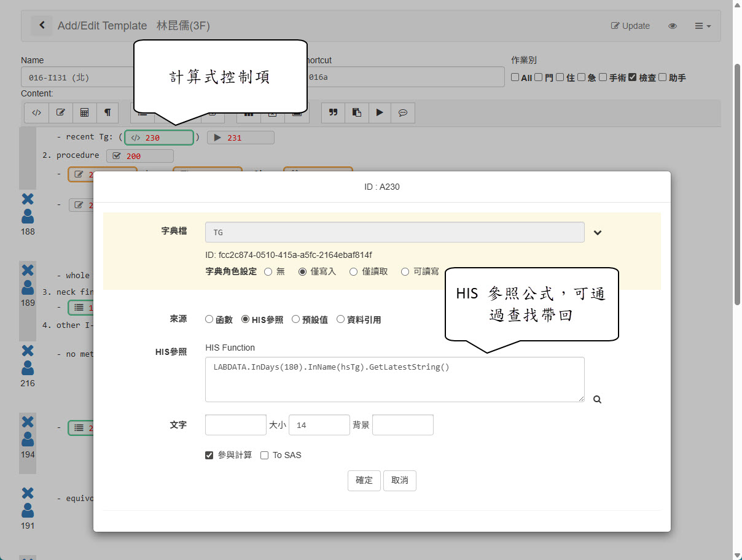Enable the To SAS checkbox
The height and width of the screenshot is (560, 742).
click(x=265, y=455)
